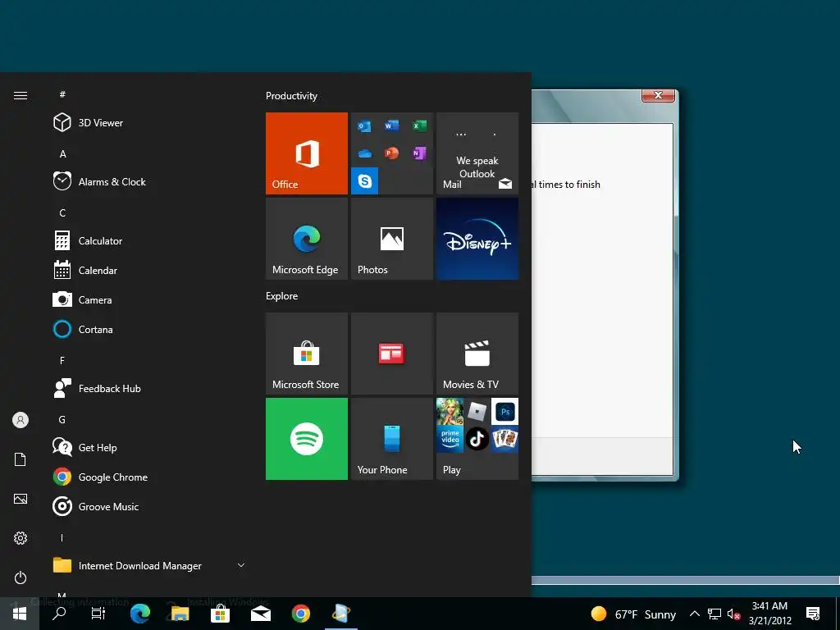Open Roblox icon in the Play folder tile
840x630 pixels.
[x=477, y=412]
